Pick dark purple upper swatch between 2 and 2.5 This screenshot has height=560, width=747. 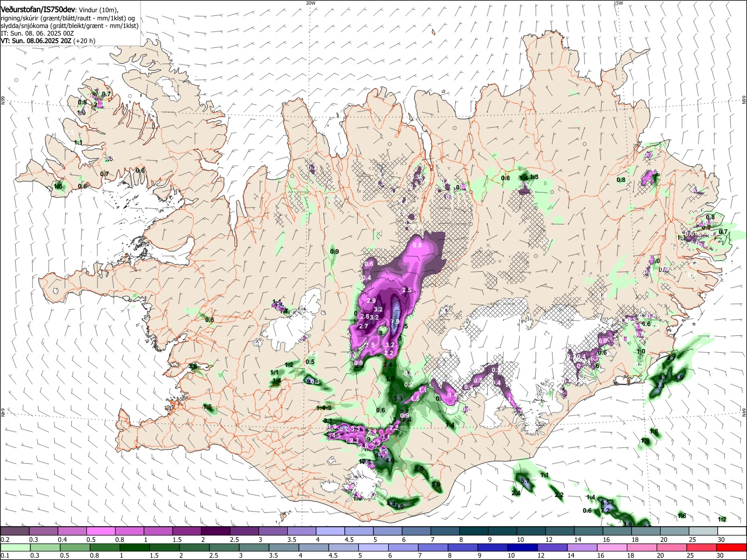pyautogui.click(x=215, y=531)
